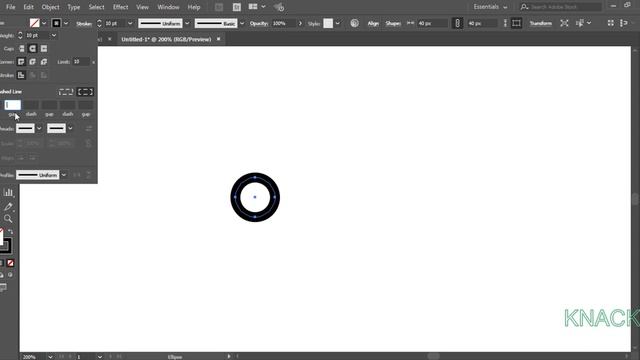Choose the round join corner option
Image resolution: width=640 pixels, height=360 pixels.
click(x=33, y=62)
